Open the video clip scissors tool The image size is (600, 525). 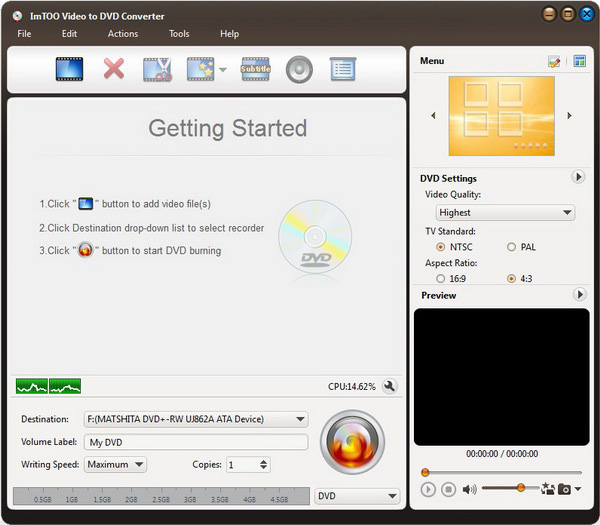coord(157,70)
